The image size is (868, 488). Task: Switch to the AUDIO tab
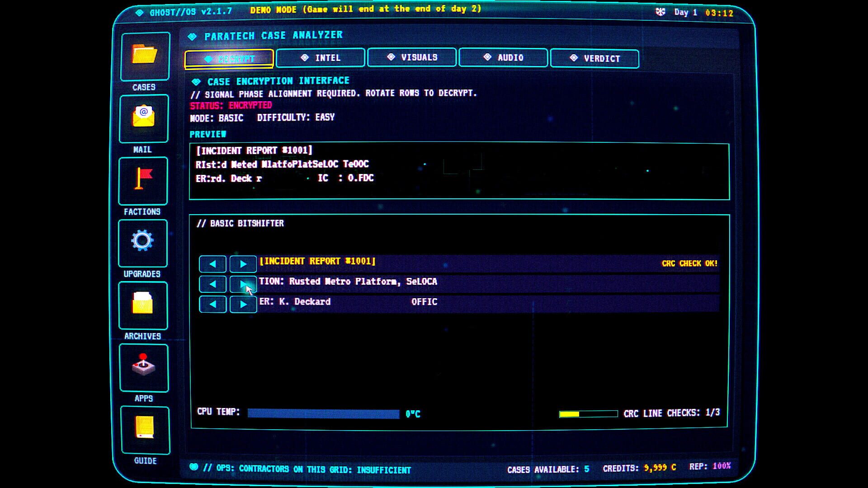[503, 58]
